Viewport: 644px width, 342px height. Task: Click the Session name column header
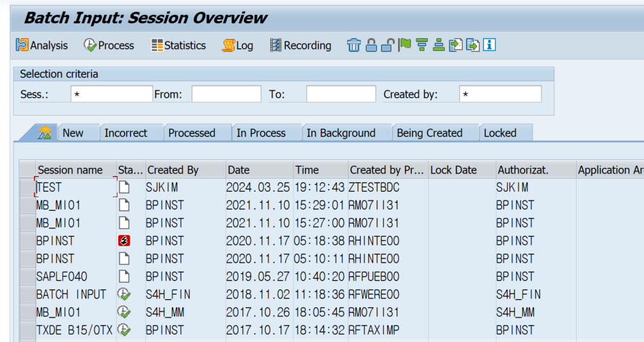coord(76,170)
